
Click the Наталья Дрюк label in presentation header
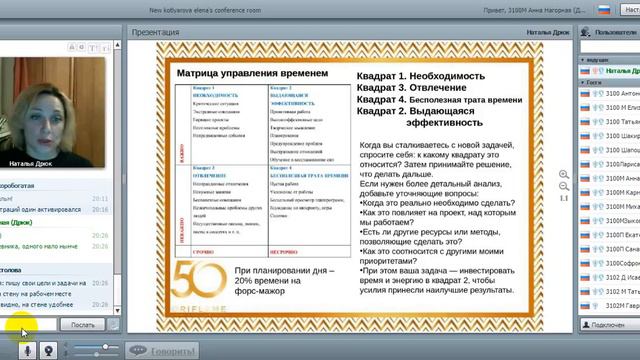click(x=548, y=32)
